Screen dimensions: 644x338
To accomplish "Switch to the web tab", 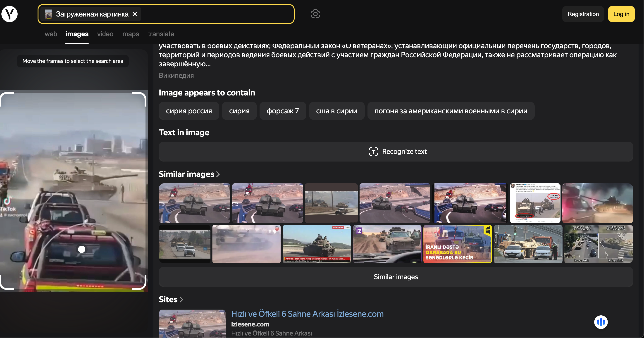I will click(51, 34).
